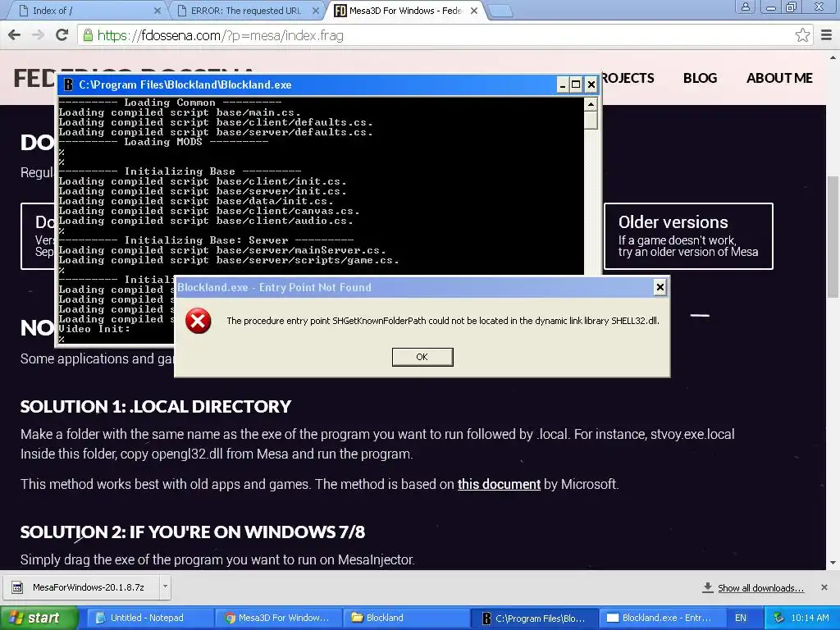Screen dimensions: 840x630
Task: Click the browser page scrollbar thumb
Action: coord(833,236)
